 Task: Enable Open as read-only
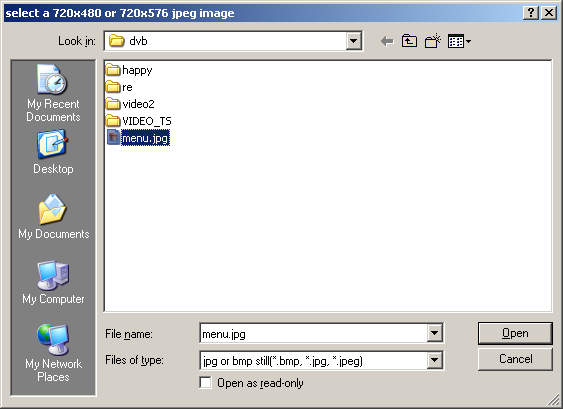pos(205,383)
